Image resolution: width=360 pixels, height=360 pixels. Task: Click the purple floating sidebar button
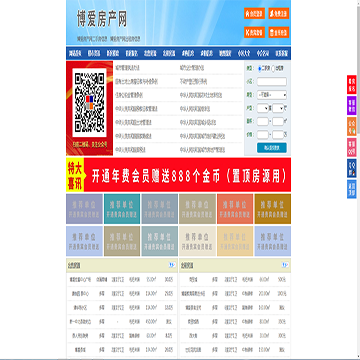pos(352,106)
